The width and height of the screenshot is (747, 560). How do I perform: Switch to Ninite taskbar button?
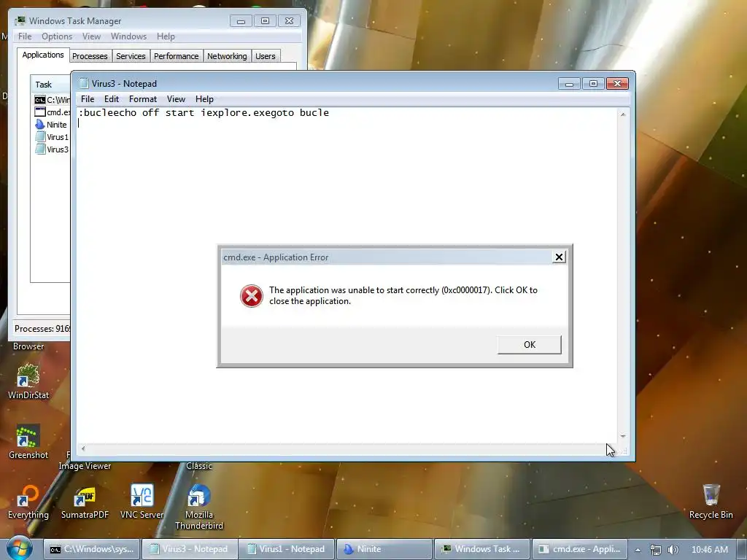coord(384,549)
